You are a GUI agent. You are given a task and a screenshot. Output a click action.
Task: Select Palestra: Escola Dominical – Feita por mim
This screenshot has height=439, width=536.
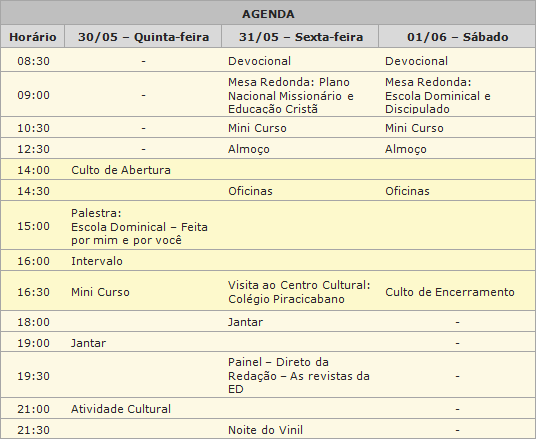point(139,226)
